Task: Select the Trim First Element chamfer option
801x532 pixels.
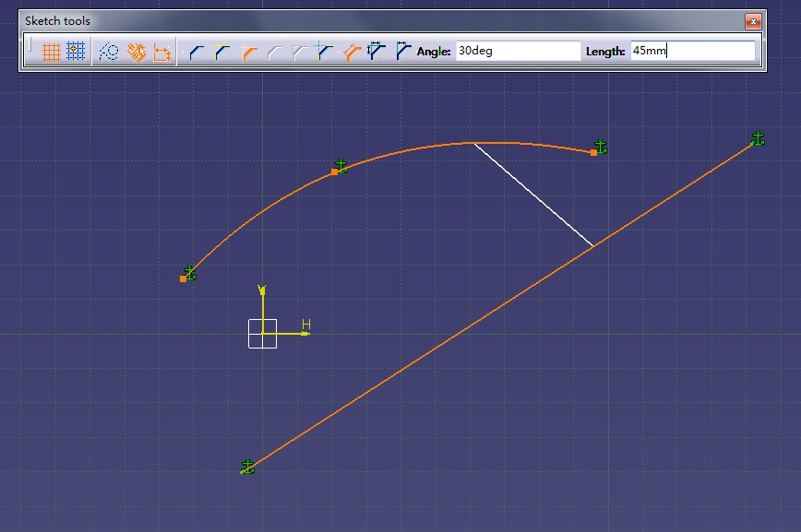Action: click(221, 52)
